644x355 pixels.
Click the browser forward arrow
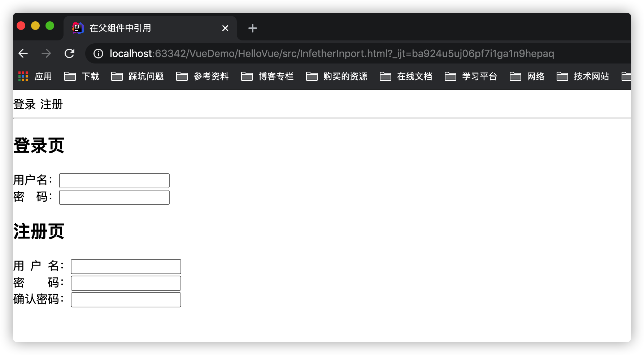point(46,53)
